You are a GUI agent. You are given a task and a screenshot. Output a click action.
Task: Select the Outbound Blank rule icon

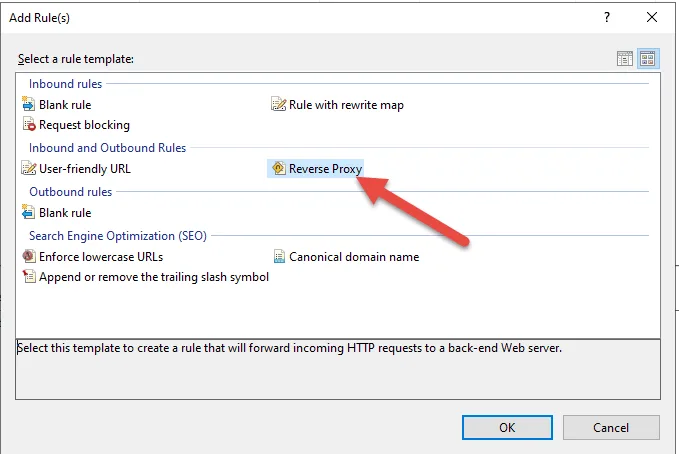click(x=28, y=212)
